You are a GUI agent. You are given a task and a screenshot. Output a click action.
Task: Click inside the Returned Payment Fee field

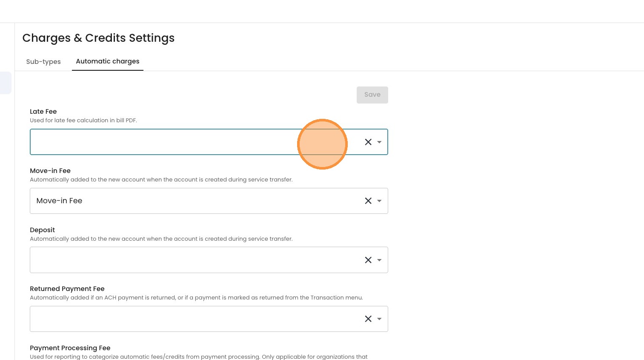[x=192, y=319]
